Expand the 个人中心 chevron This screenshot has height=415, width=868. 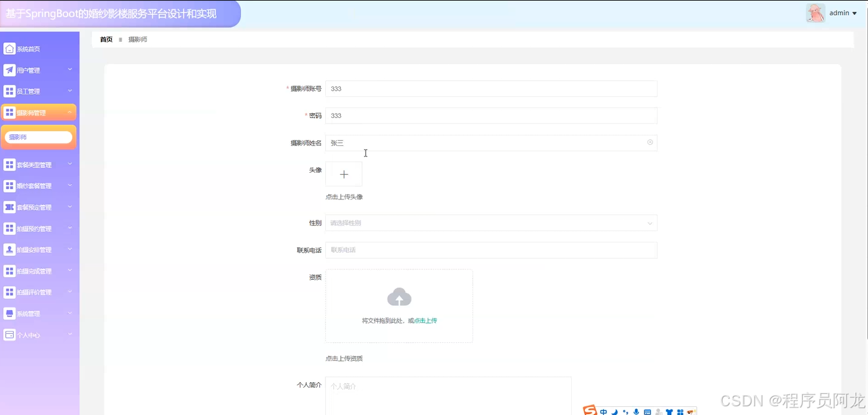pyautogui.click(x=70, y=334)
